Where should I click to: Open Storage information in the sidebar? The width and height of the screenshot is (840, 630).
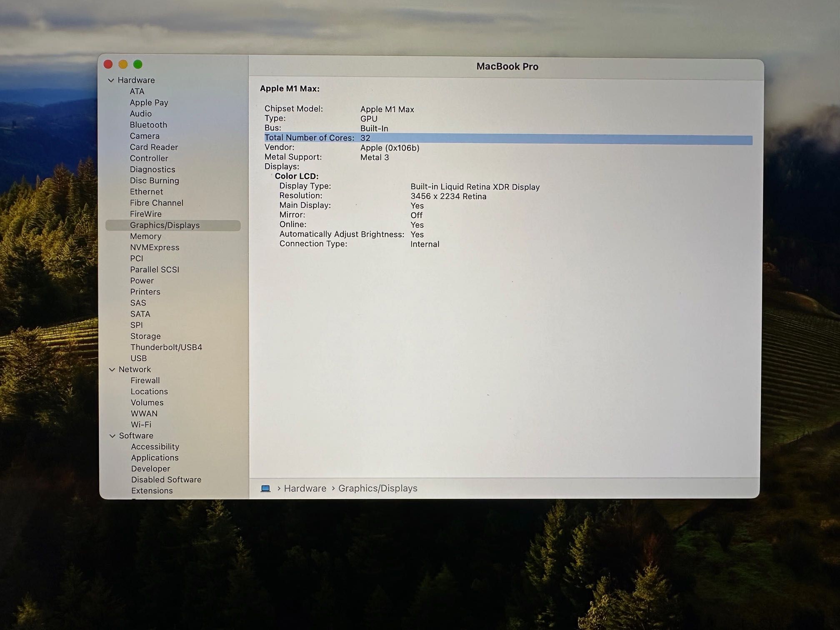point(145,336)
